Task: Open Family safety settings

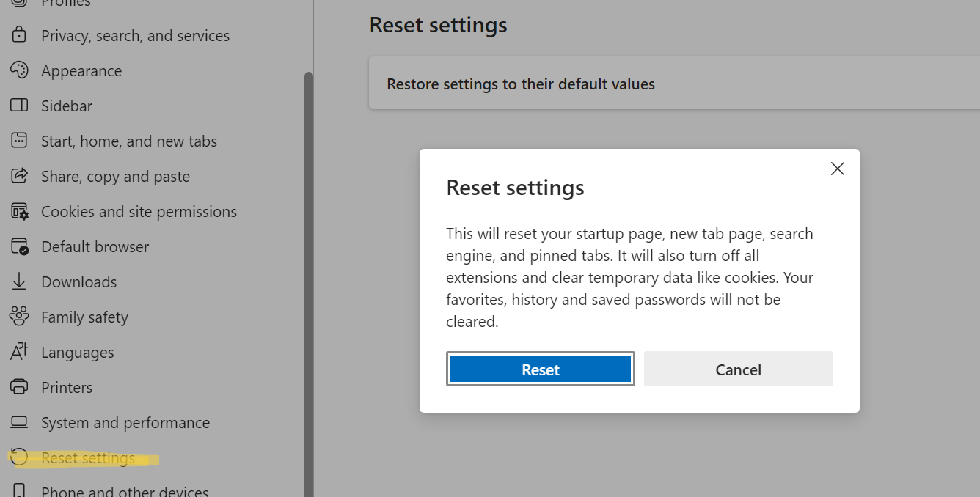Action: click(84, 317)
